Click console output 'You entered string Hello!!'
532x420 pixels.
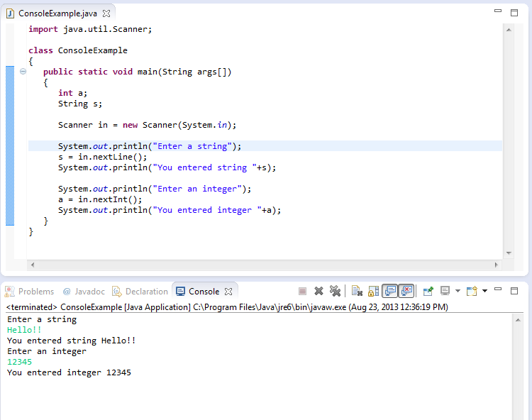click(72, 341)
